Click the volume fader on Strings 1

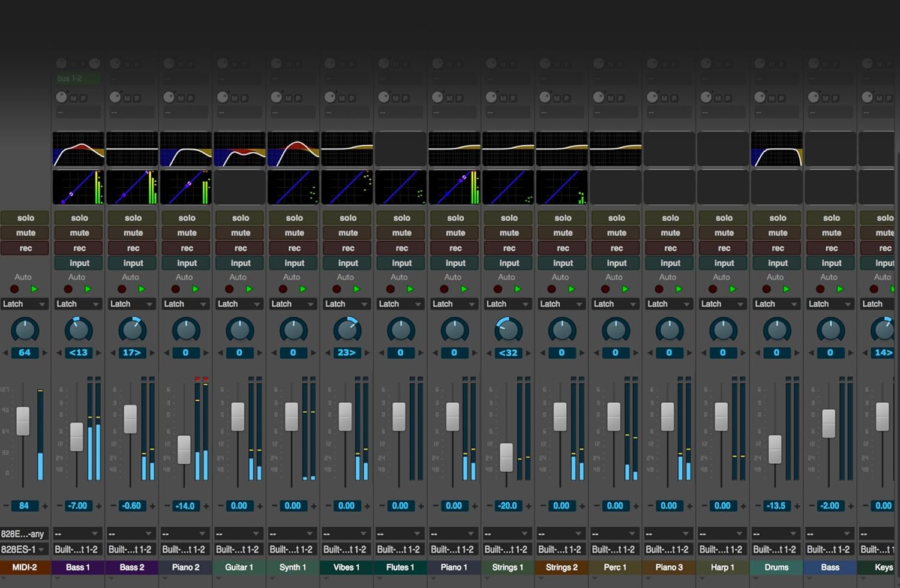506,458
